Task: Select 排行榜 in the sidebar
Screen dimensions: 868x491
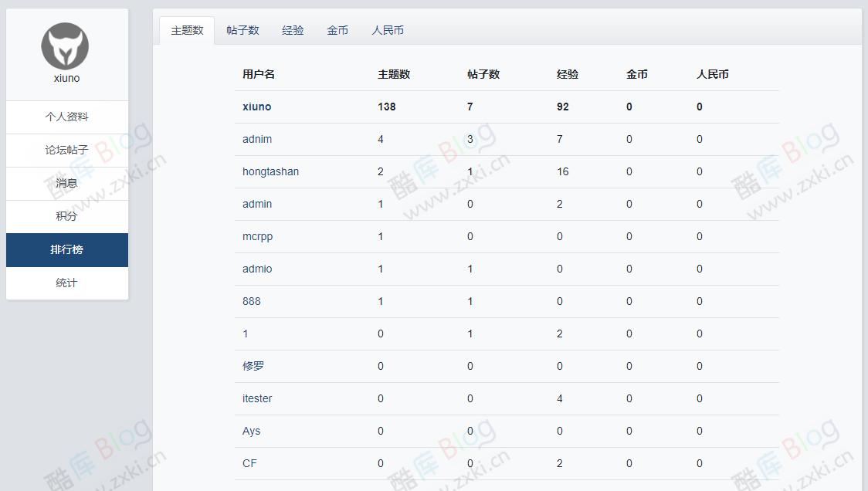Action: tap(66, 249)
